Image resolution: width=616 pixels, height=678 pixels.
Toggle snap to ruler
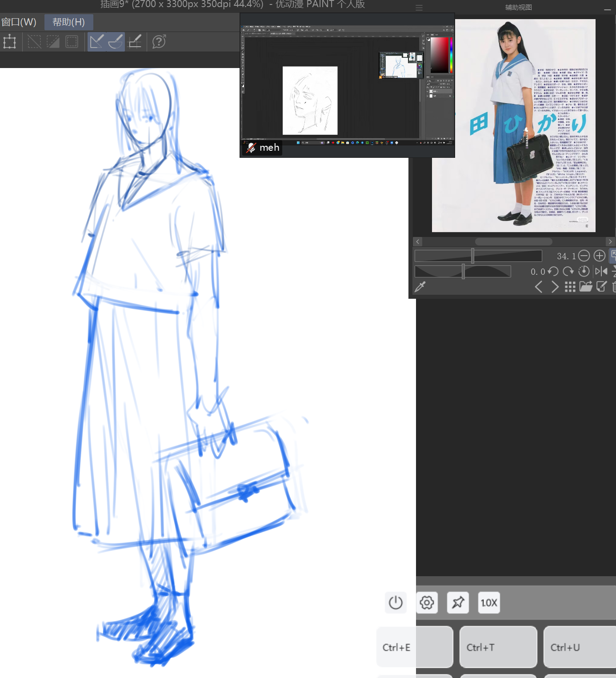pos(97,42)
